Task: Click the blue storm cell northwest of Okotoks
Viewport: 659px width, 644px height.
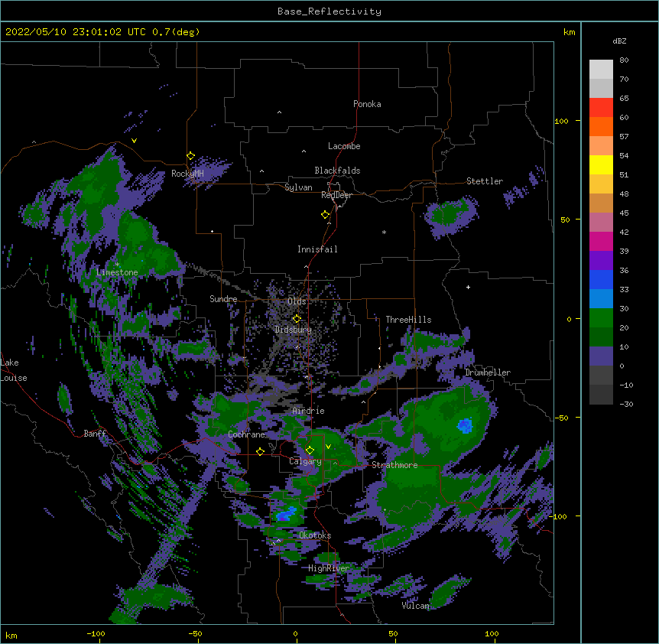Action: 287,514
